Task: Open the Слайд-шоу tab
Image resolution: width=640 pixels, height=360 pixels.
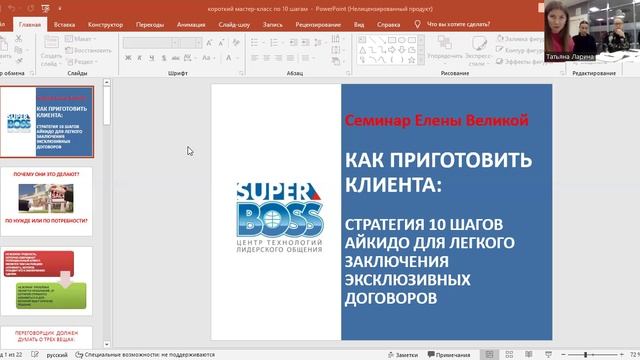Action: (234, 24)
